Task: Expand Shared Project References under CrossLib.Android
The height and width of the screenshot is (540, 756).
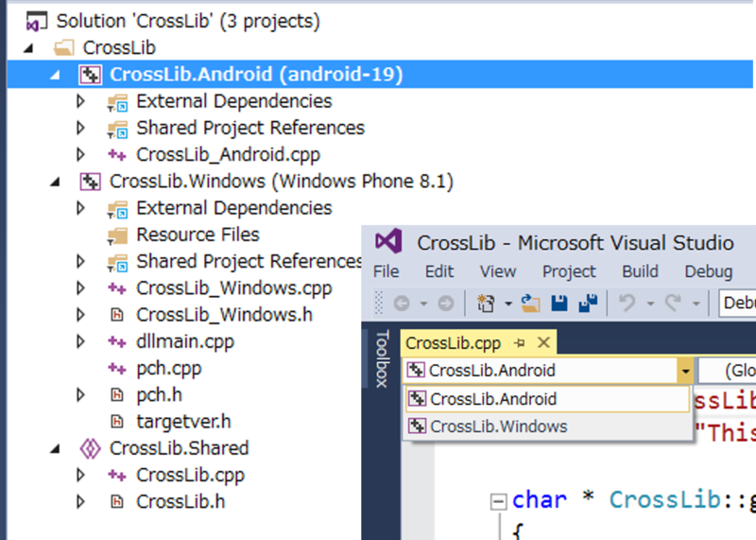Action: (80, 128)
